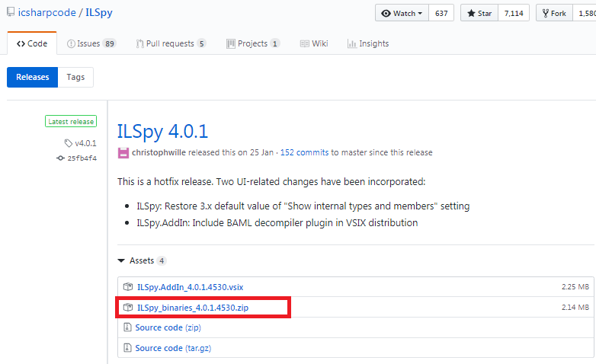The width and height of the screenshot is (596, 364).
Task: Open the Insights tab
Action: point(368,43)
